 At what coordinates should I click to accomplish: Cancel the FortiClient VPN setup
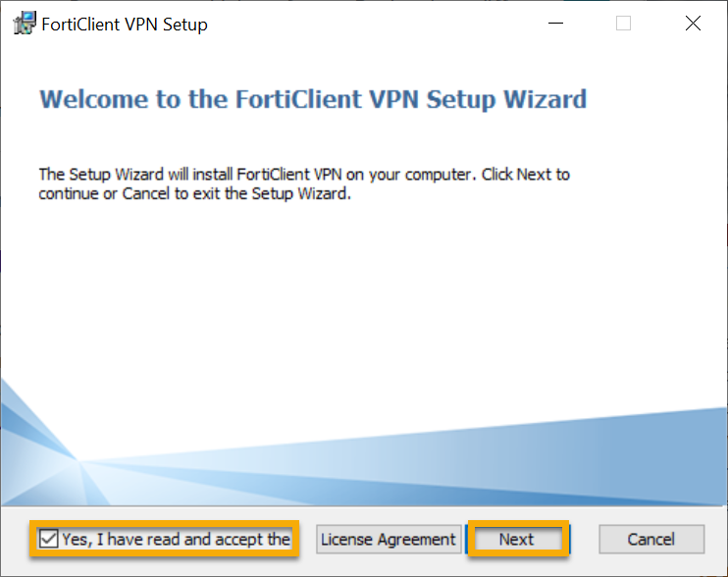pos(651,539)
